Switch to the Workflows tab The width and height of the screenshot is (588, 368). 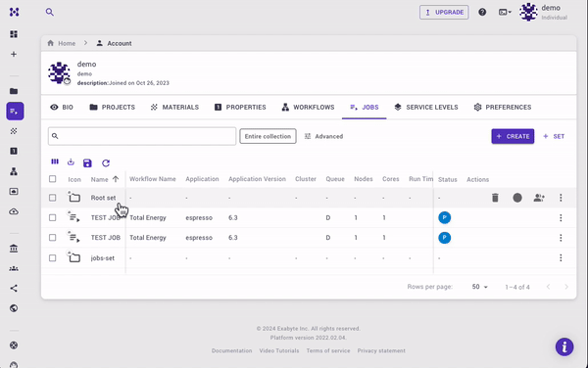(x=308, y=107)
